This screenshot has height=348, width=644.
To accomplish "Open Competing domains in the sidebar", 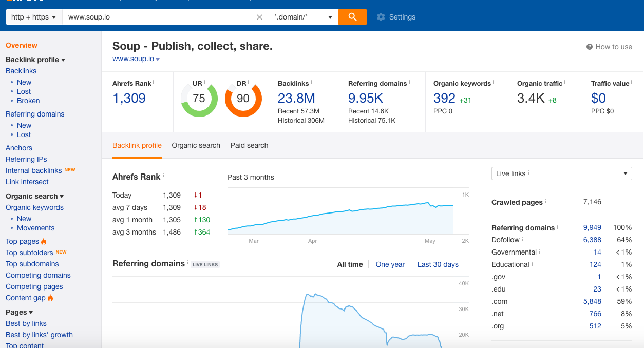I will pyautogui.click(x=38, y=275).
